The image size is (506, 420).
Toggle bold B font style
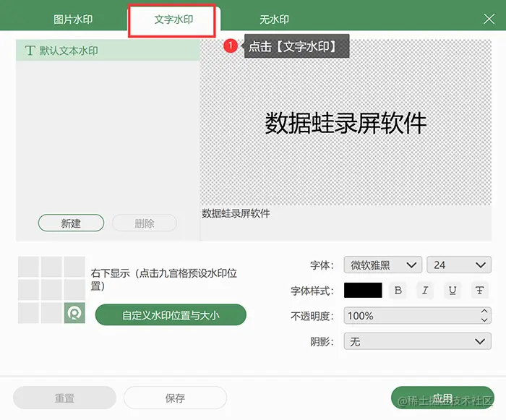point(398,290)
